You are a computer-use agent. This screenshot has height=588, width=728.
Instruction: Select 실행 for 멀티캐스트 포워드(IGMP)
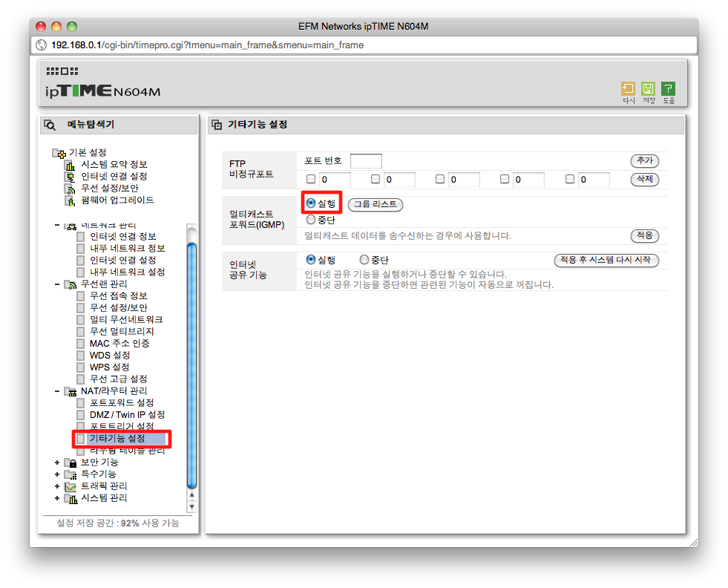pyautogui.click(x=311, y=203)
